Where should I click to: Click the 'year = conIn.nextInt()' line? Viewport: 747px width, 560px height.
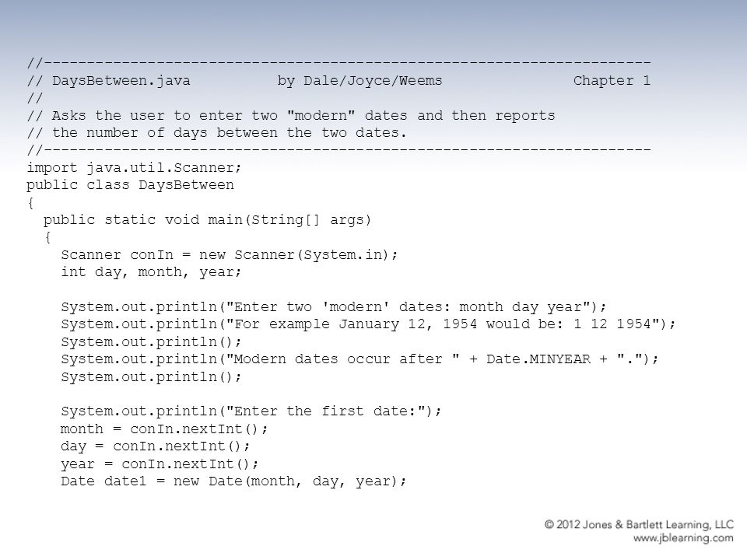coord(160,464)
